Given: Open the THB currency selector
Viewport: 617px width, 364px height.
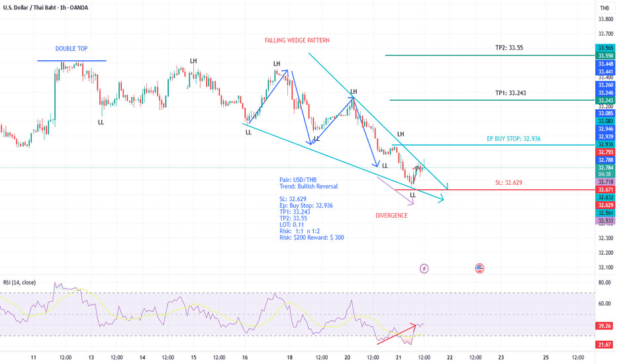Looking at the screenshot, I should coord(604,8).
